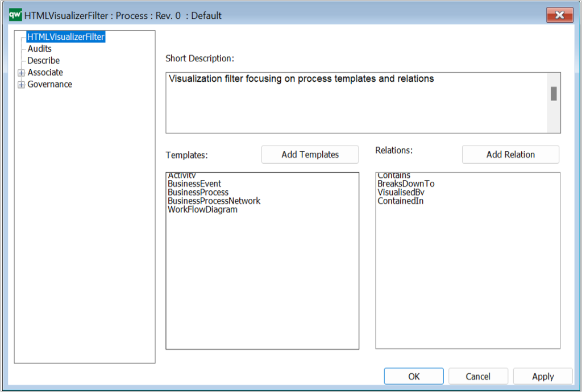Screen dimensions: 582x392
Task: Select BusinessProcessNetwork template
Action: [x=214, y=201]
